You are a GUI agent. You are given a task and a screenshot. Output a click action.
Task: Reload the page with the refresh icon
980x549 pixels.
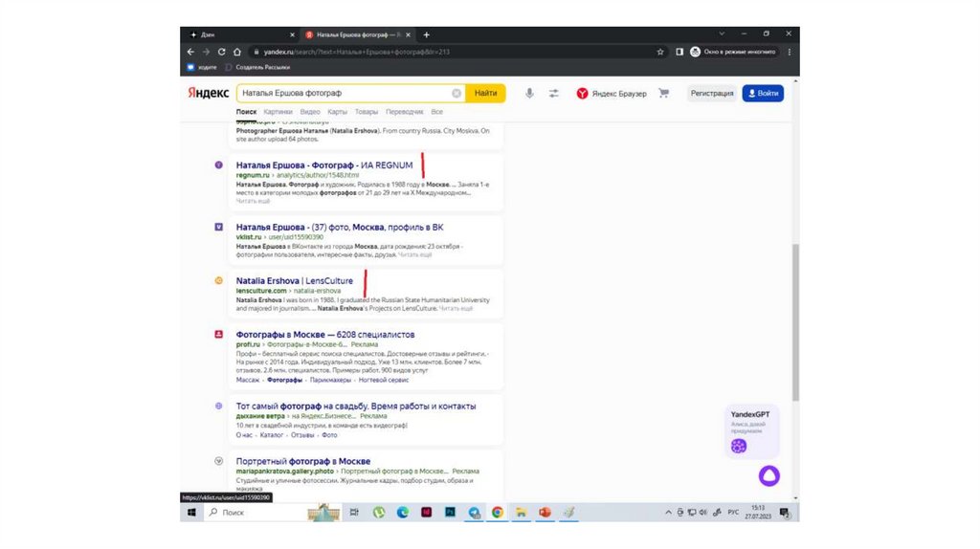pos(221,52)
